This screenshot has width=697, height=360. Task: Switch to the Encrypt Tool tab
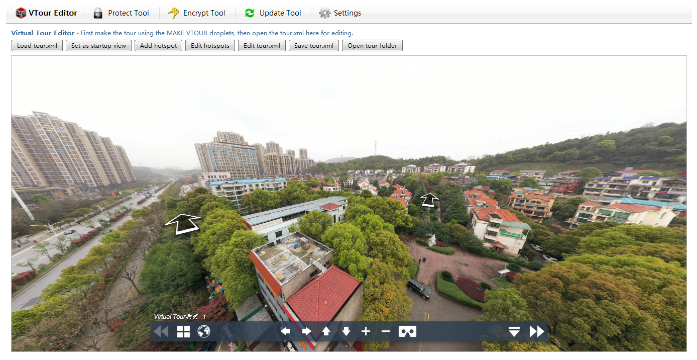click(196, 13)
